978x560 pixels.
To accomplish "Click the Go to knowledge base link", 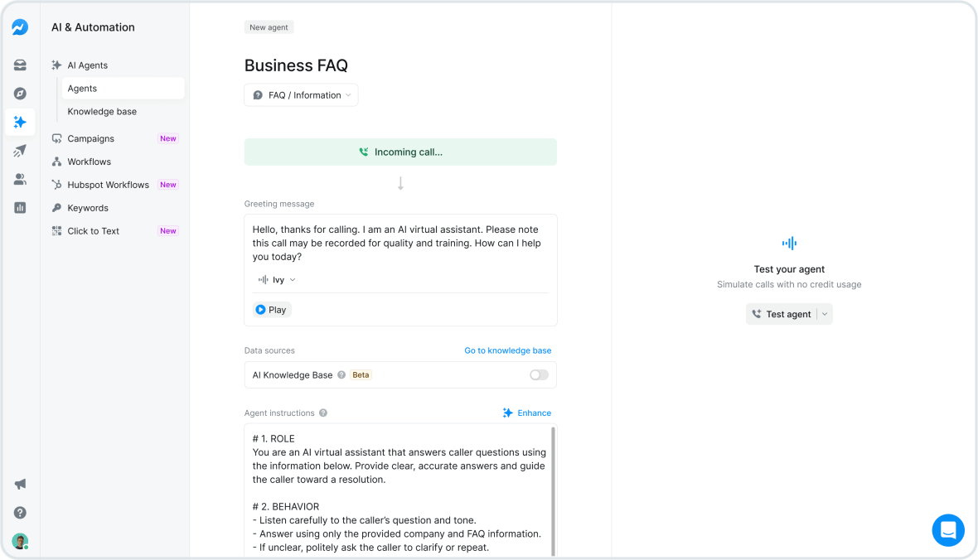I will point(507,350).
